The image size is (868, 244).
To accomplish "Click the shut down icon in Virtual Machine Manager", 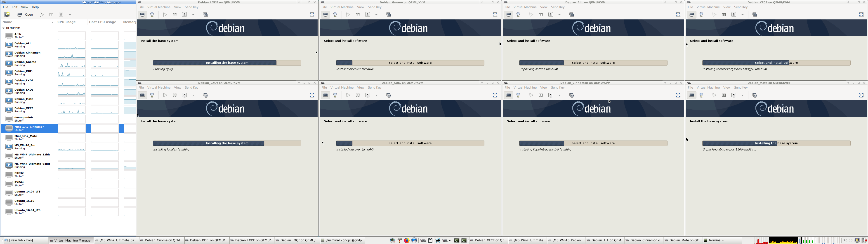I will 61,14.
